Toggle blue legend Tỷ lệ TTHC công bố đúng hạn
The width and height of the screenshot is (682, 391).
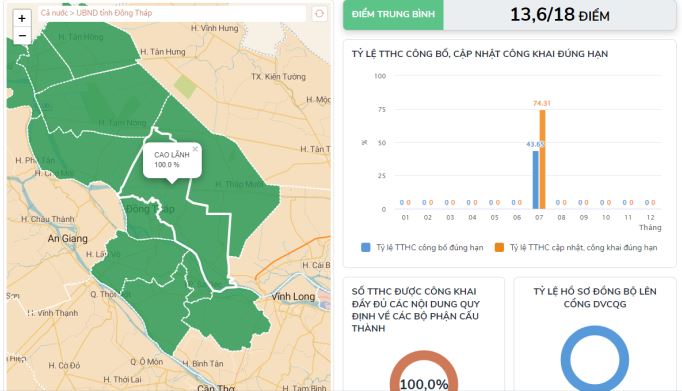pos(422,247)
